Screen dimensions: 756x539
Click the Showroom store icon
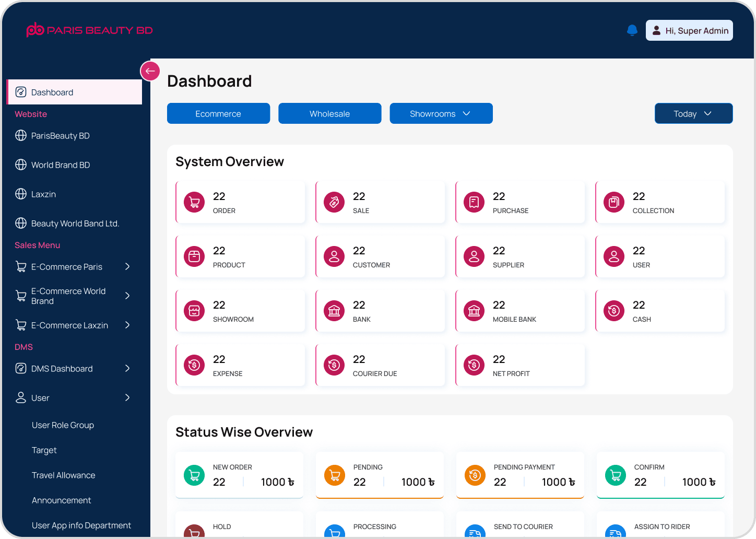(194, 311)
